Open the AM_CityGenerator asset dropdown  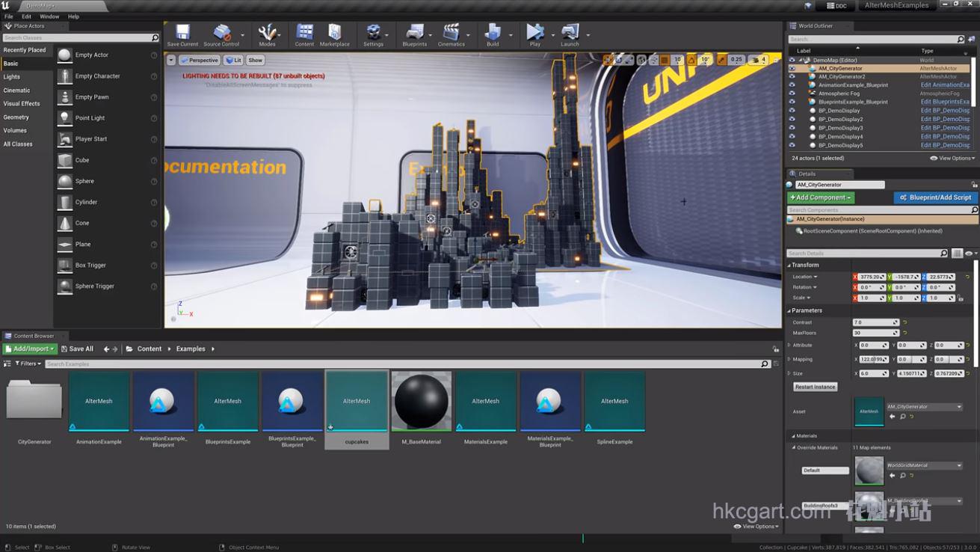[925, 407]
